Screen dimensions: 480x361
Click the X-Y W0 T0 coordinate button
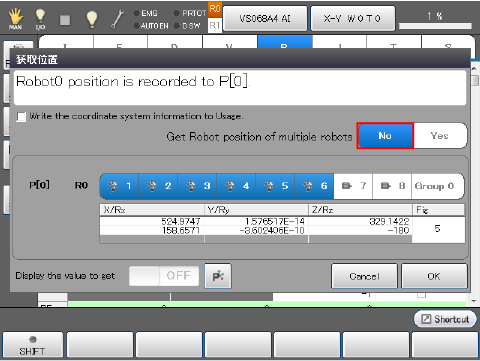[x=353, y=18]
